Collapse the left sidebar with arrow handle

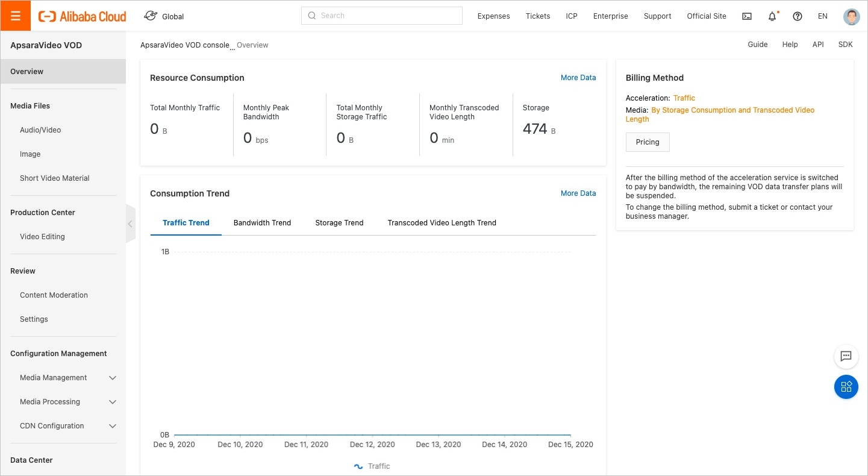click(130, 224)
